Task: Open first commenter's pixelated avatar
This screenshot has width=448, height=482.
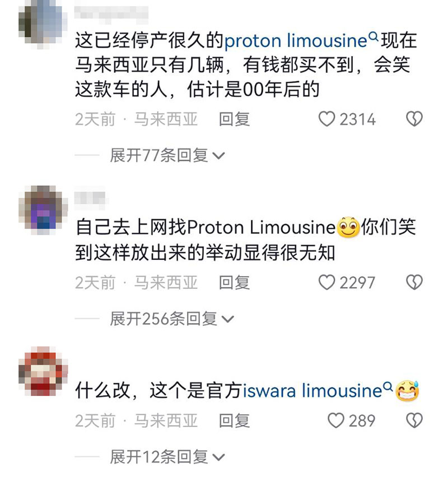Action: (x=43, y=24)
